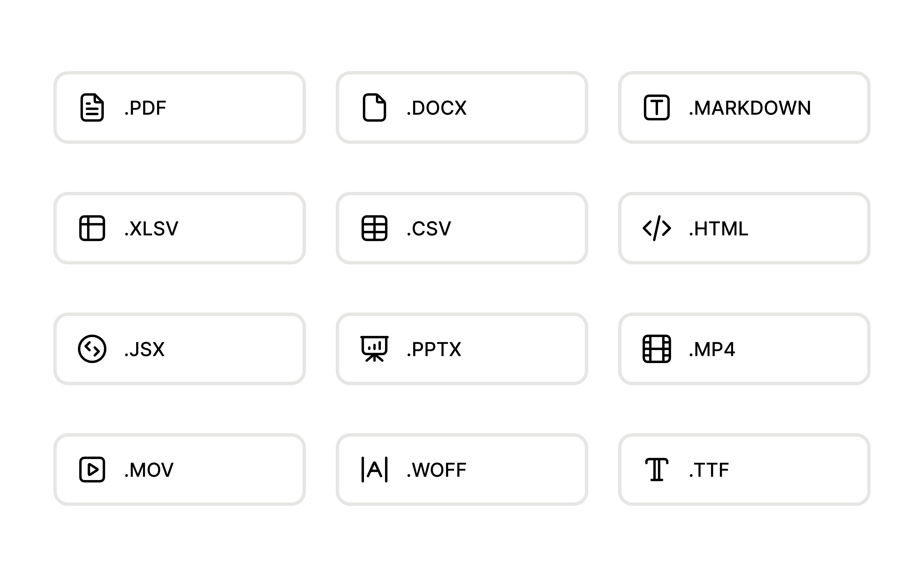Click the PPTX presentation board icon
The image size is (924, 577).
tap(374, 349)
